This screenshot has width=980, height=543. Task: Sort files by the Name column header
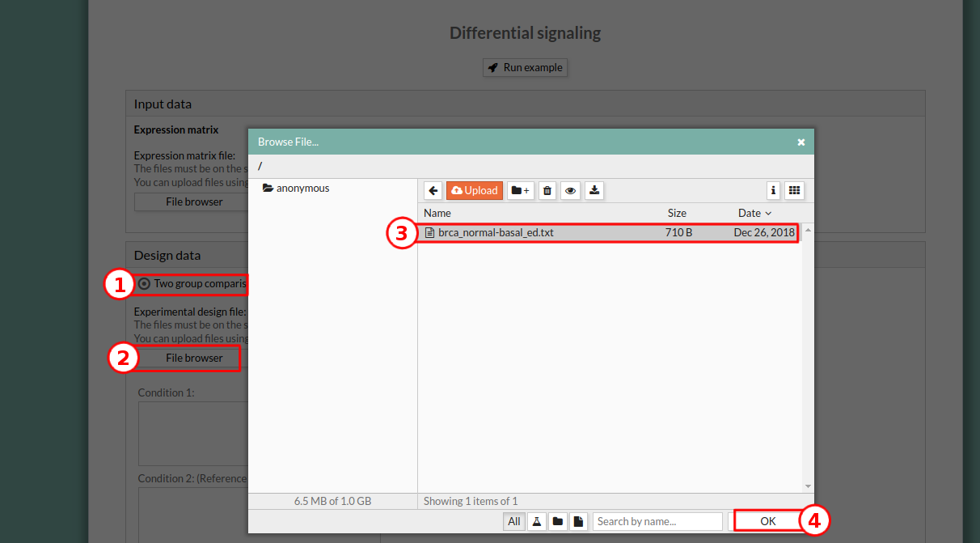437,213
